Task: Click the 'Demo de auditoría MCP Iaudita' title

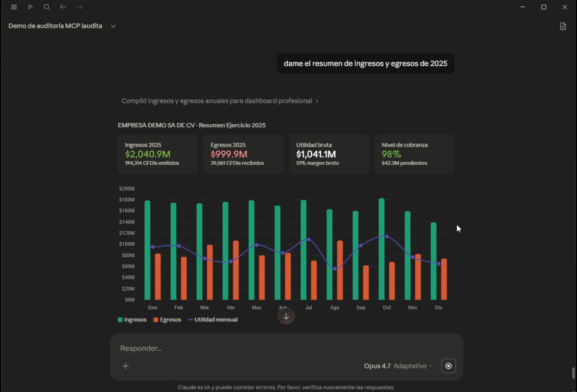Action: (x=55, y=26)
